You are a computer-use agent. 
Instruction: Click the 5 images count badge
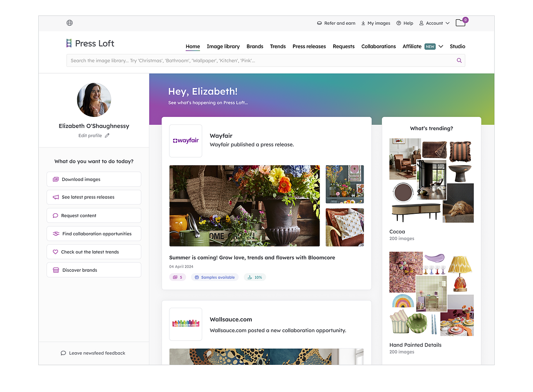(x=177, y=277)
